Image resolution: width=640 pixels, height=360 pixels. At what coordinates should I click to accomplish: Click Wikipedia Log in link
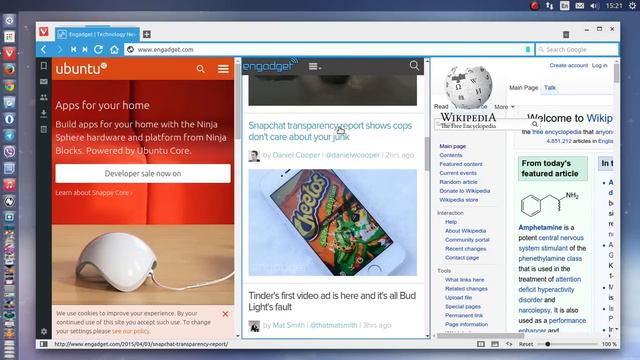coord(600,65)
